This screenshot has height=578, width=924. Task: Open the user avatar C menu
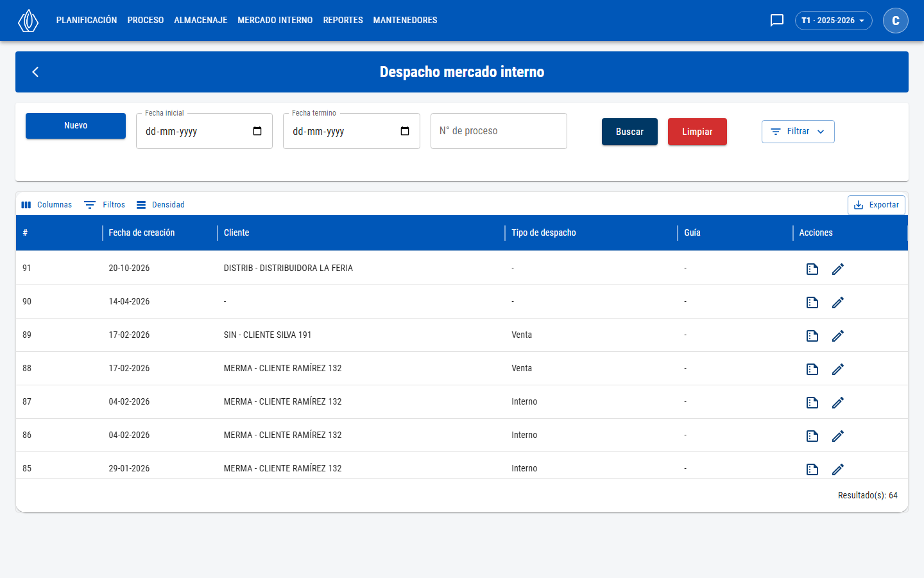pos(896,21)
